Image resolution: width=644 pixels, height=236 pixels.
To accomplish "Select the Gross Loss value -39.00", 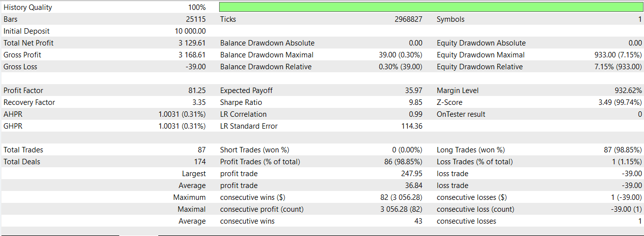I will coord(195,67).
